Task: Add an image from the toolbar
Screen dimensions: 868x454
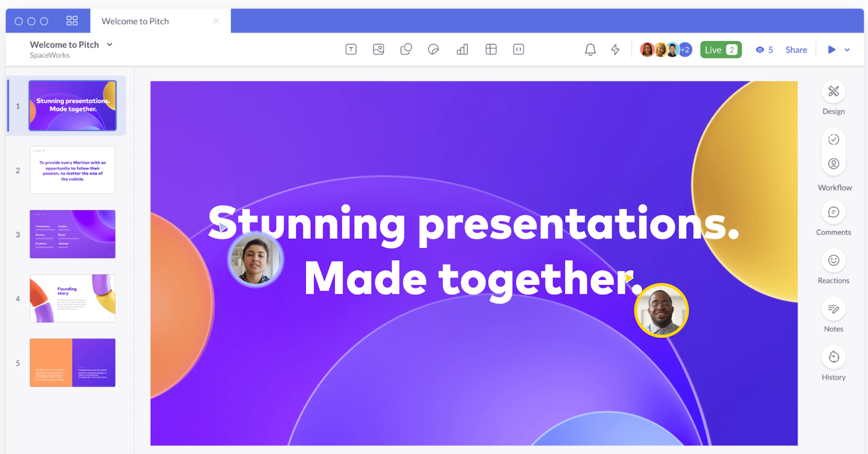Action: coord(379,49)
